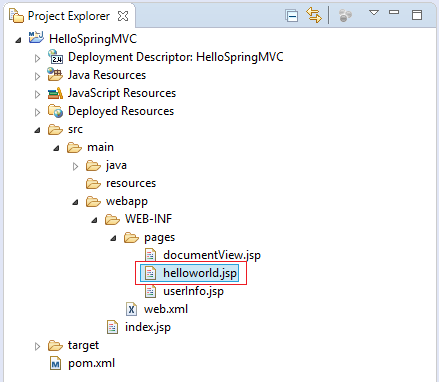Click the Deployed Resources folder icon
This screenshot has width=439, height=382.
click(x=55, y=111)
